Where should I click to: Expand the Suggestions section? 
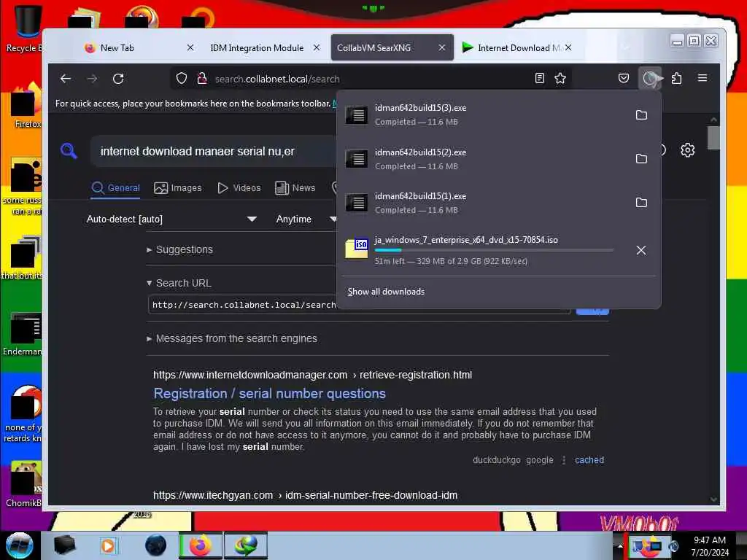click(179, 249)
